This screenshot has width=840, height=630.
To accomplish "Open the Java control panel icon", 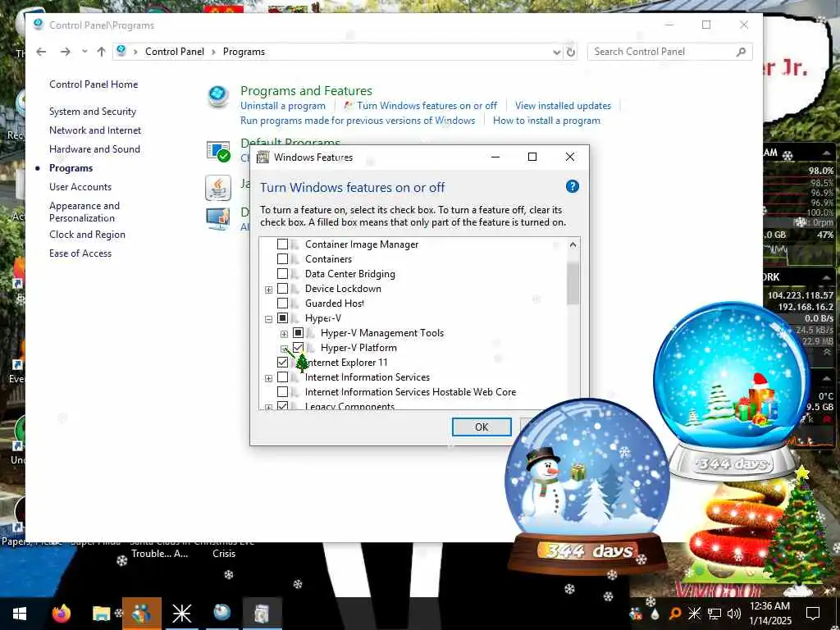I will coord(218,188).
